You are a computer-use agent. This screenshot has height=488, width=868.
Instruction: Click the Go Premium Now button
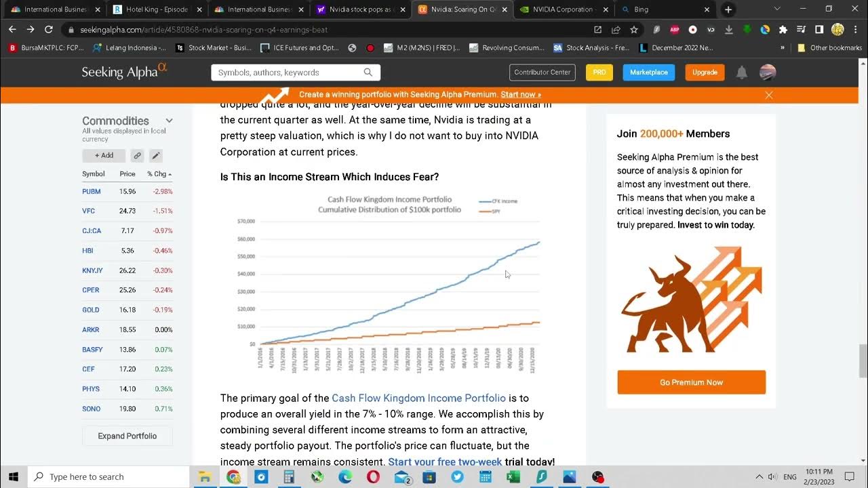(x=691, y=382)
